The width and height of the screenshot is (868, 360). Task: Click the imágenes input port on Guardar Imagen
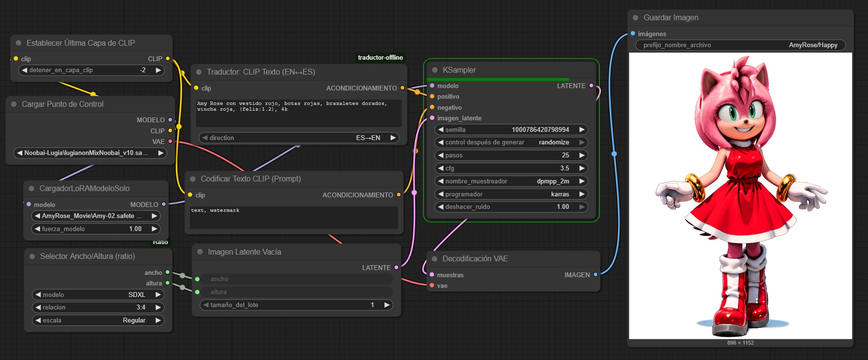(633, 34)
